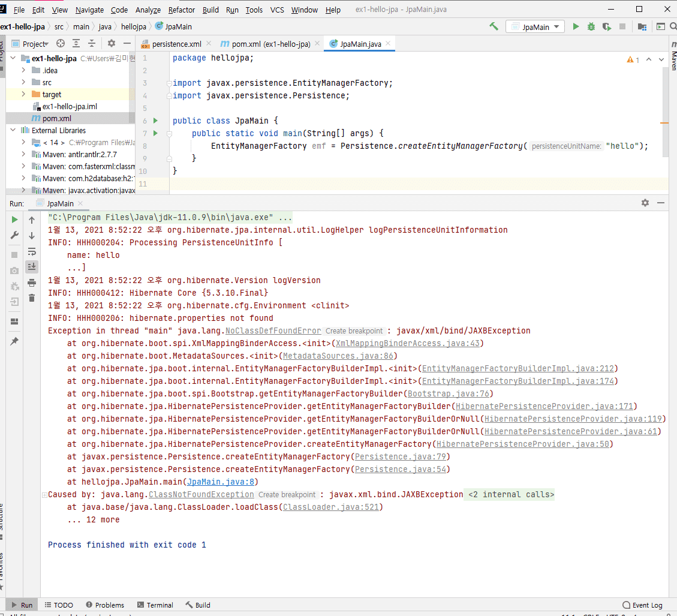The image size is (677, 616).
Task: Pin the Run tab with pin icon
Action: click(14, 341)
